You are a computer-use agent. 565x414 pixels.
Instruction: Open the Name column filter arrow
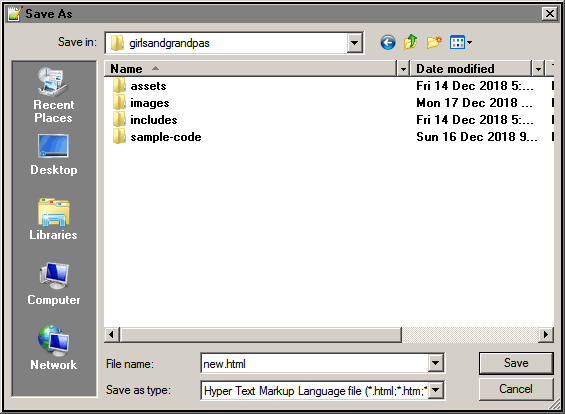click(403, 68)
